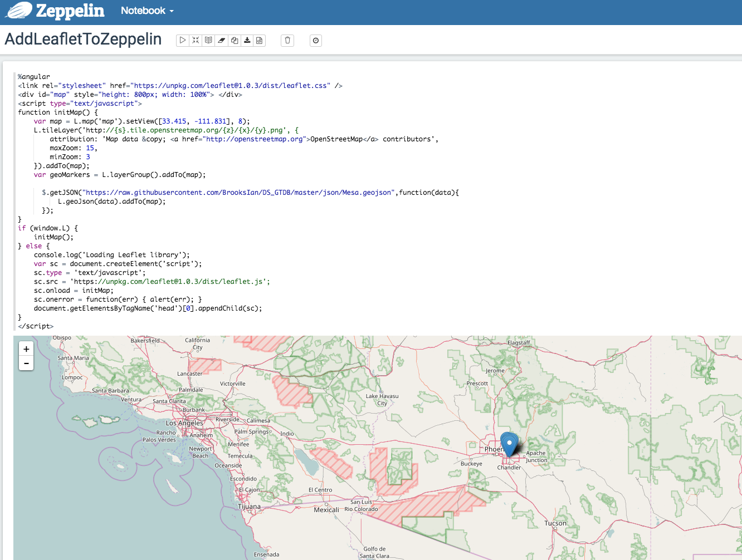The width and height of the screenshot is (742, 560).
Task: Clone the AddLeafletToZeppelin notebook
Action: pyautogui.click(x=234, y=40)
